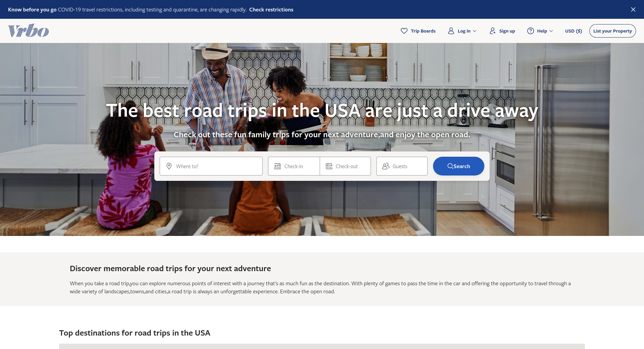Viewport: 644px width, 349px height.
Task: Follow the Check restrictions link
Action: click(x=271, y=9)
